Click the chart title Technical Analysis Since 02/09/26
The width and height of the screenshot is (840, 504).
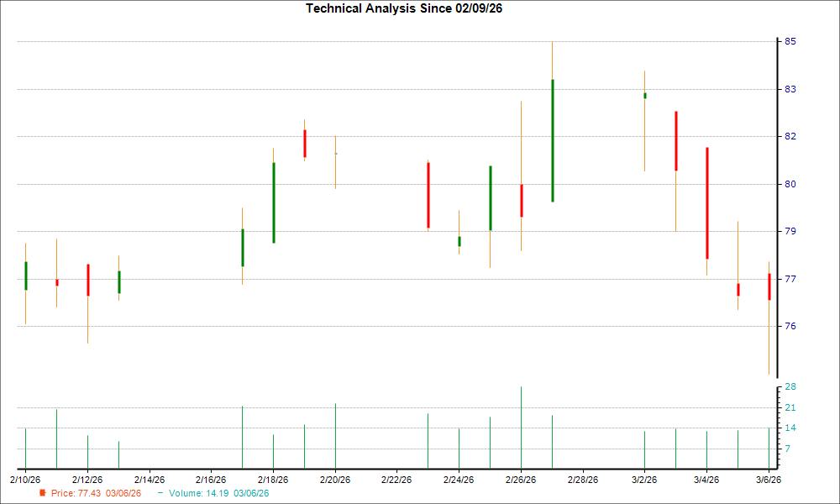point(404,8)
